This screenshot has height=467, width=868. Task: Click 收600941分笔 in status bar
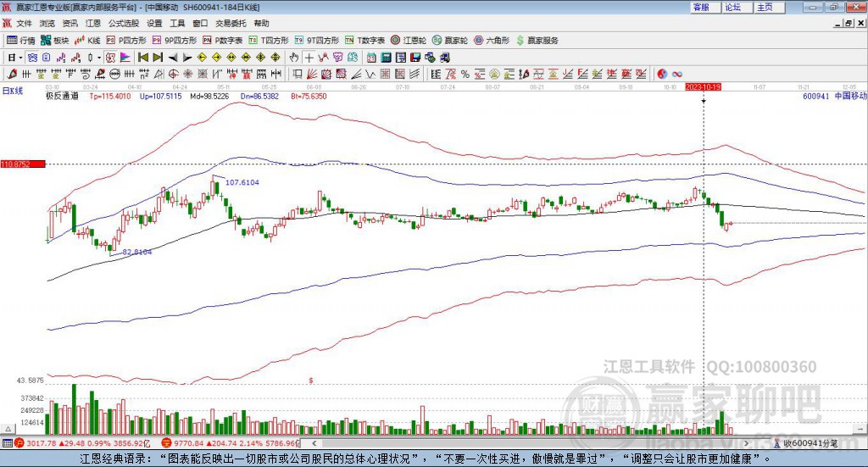point(805,443)
